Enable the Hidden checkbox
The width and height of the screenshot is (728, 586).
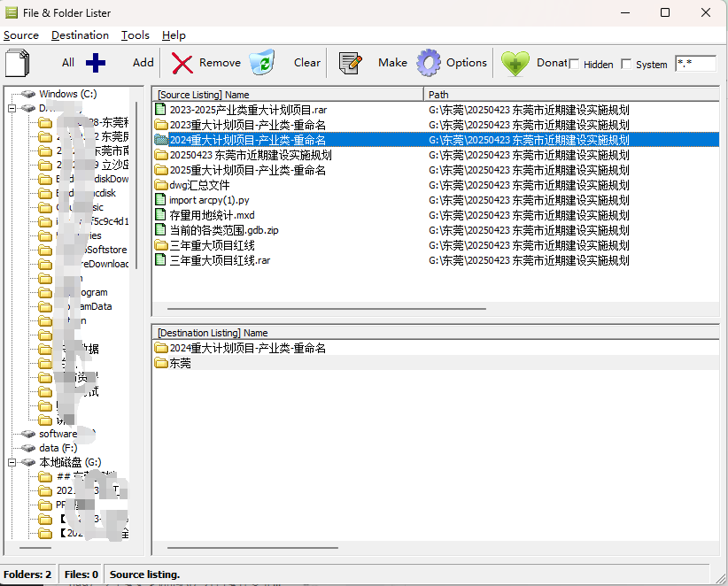pos(574,65)
